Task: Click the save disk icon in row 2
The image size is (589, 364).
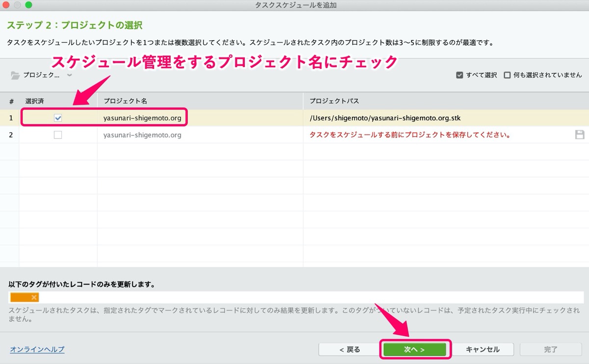Action: (x=580, y=135)
